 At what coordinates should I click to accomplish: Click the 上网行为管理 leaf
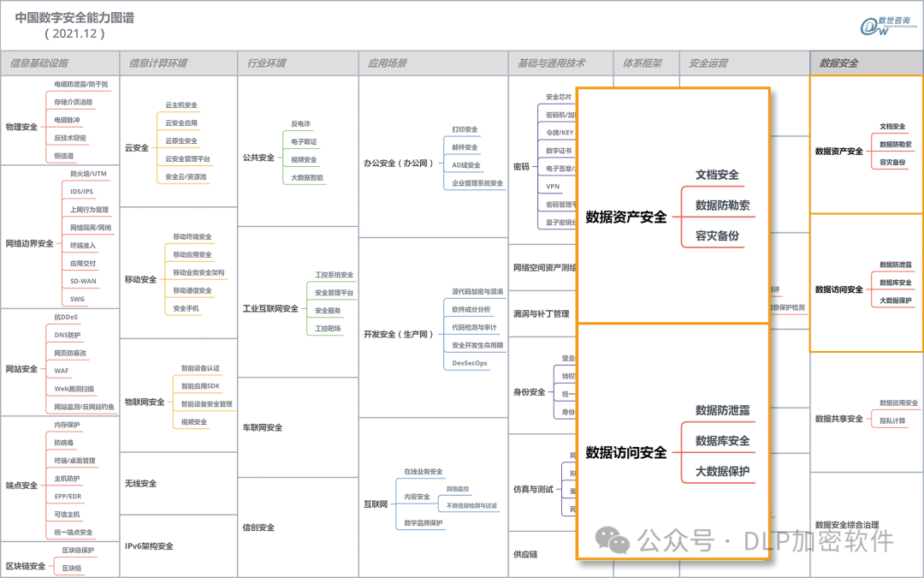pos(90,210)
